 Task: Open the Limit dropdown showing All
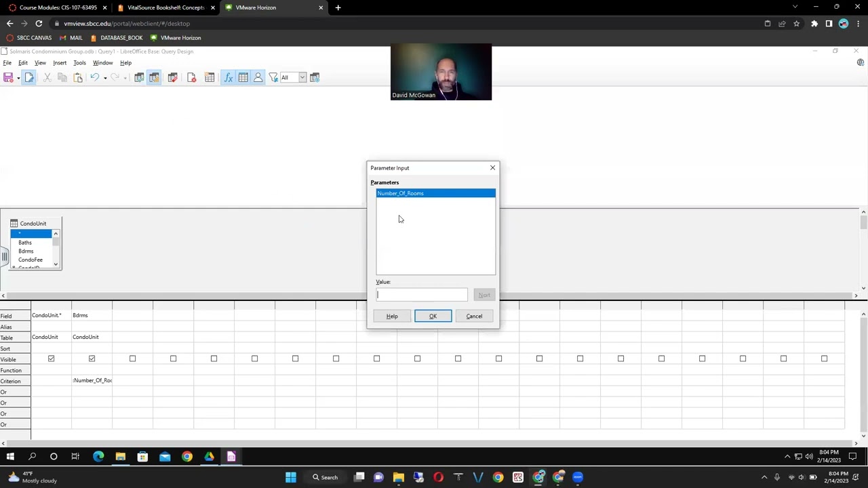[302, 78]
